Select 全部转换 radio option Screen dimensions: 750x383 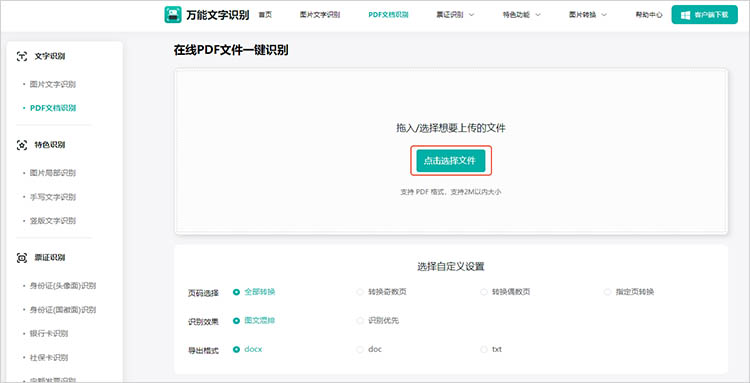(254, 292)
